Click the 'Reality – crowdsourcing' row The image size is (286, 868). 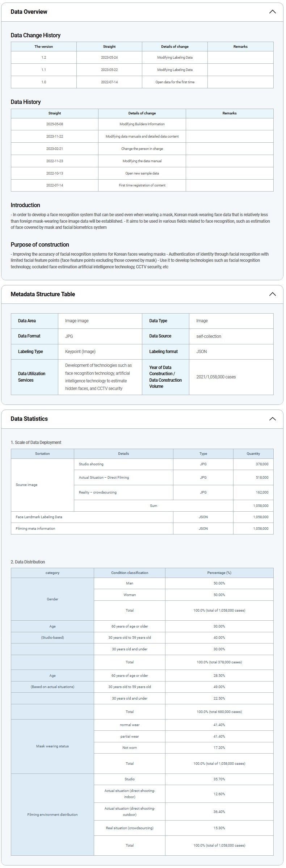tap(98, 492)
